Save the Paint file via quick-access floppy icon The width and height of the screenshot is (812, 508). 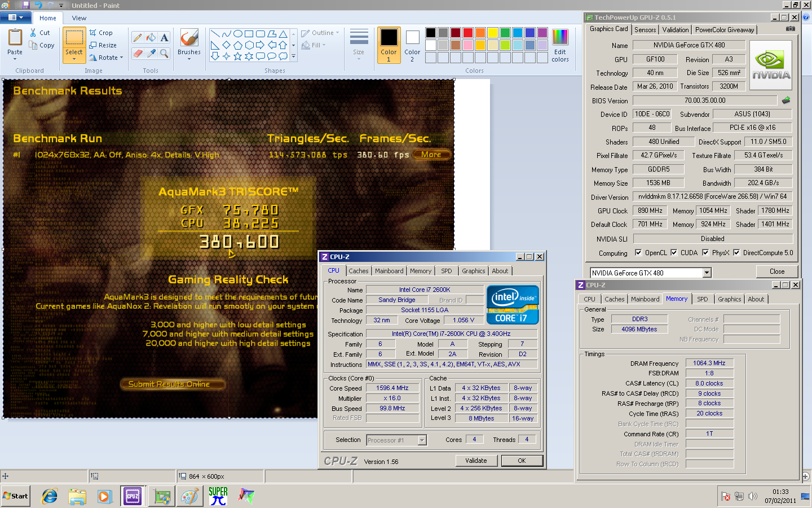(x=27, y=5)
